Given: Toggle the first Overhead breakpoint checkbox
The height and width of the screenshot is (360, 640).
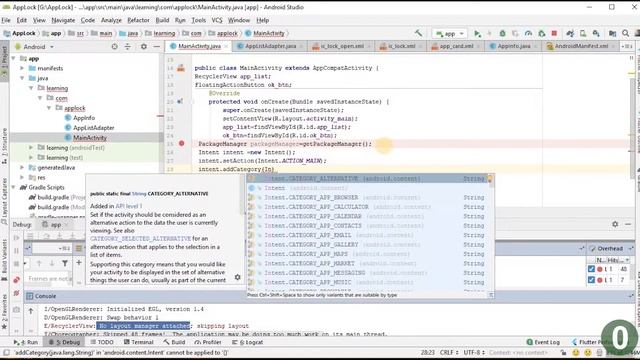Looking at the screenshot, I should click(591, 269).
